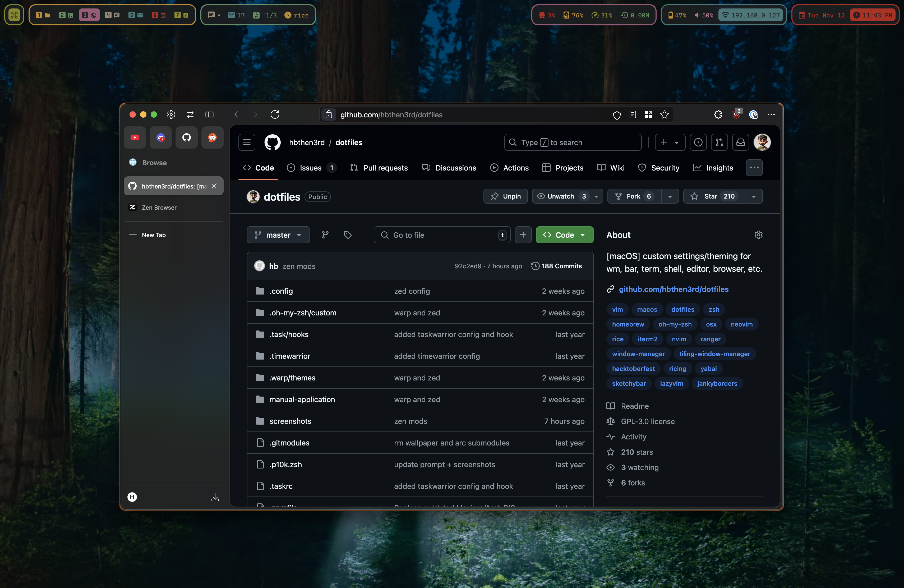
Task: Switch to the Issues tab
Action: click(311, 168)
